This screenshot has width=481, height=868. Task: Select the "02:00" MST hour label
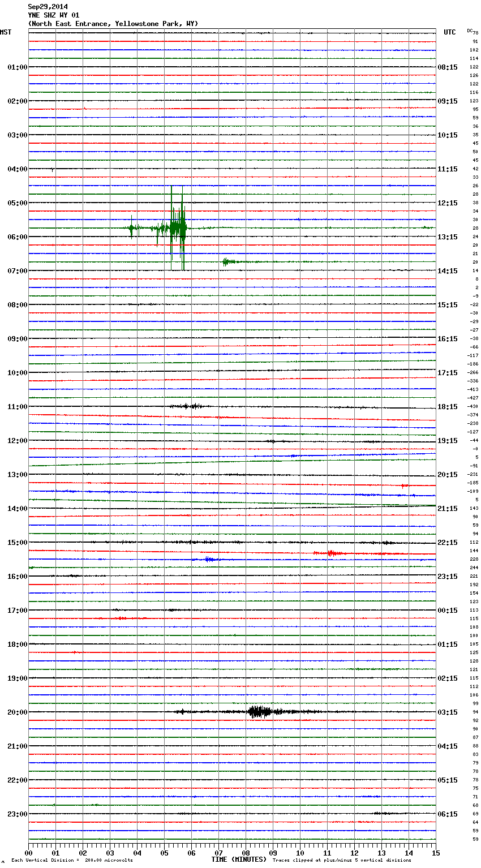pos(18,101)
